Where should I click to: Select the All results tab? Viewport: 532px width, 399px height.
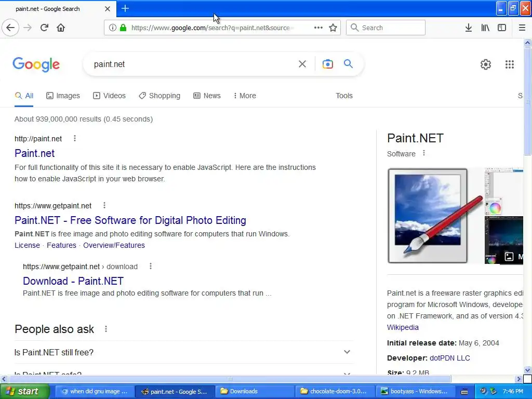click(24, 96)
